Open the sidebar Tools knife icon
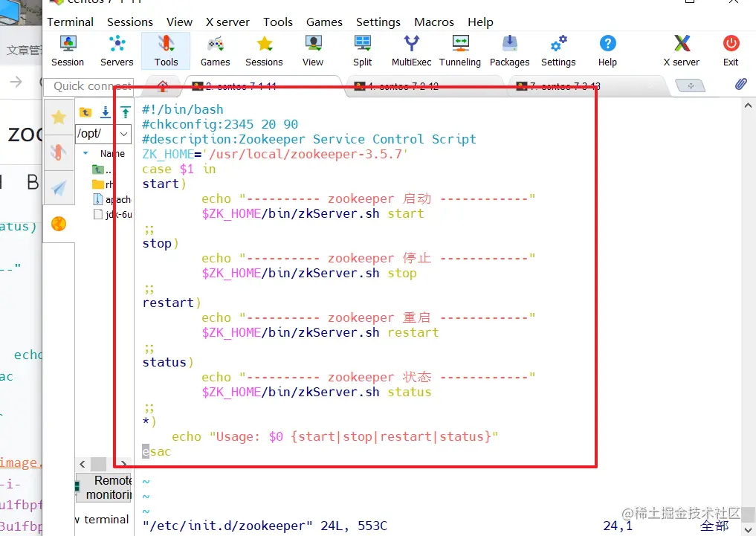 click(59, 153)
